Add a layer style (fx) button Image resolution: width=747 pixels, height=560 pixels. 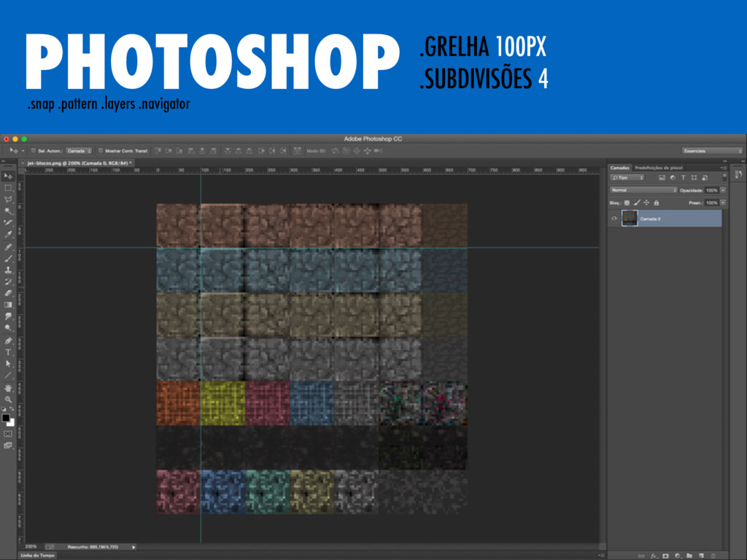(654, 556)
